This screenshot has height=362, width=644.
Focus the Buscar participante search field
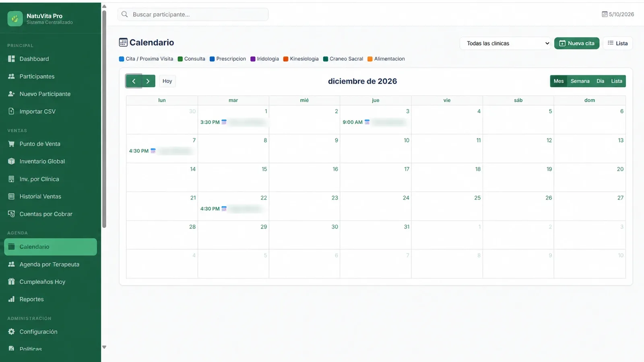pyautogui.click(x=193, y=14)
